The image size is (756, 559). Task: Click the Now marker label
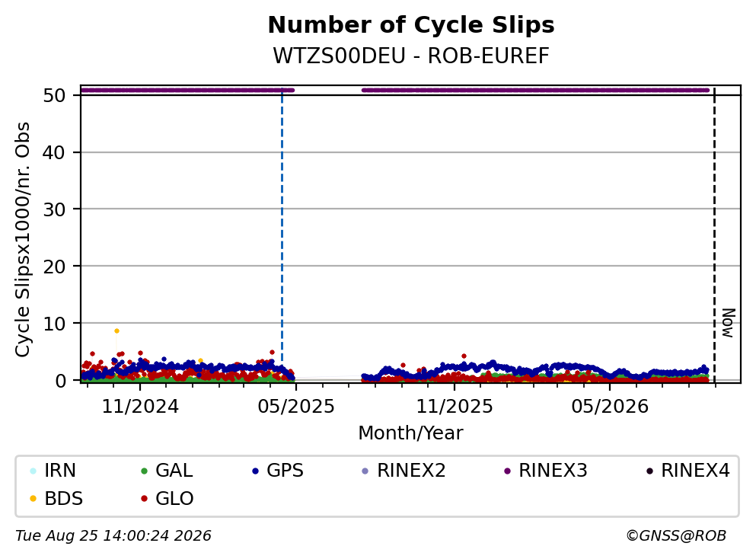point(728,323)
